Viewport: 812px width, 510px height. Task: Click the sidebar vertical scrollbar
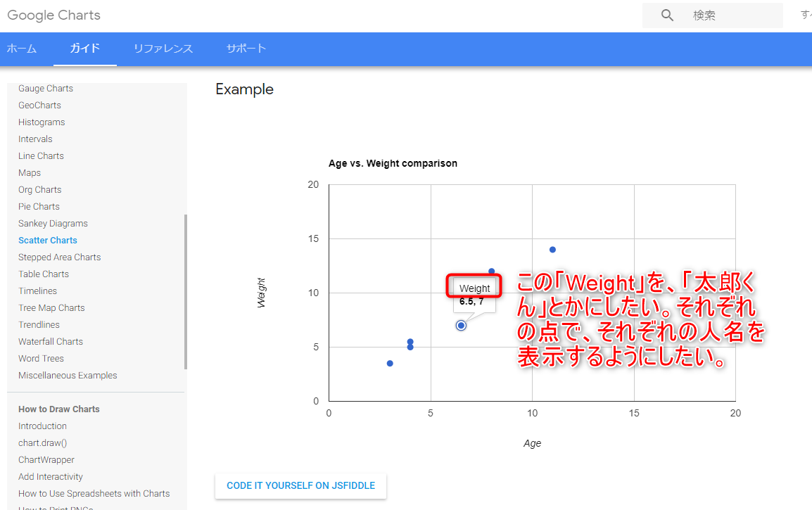point(186,291)
